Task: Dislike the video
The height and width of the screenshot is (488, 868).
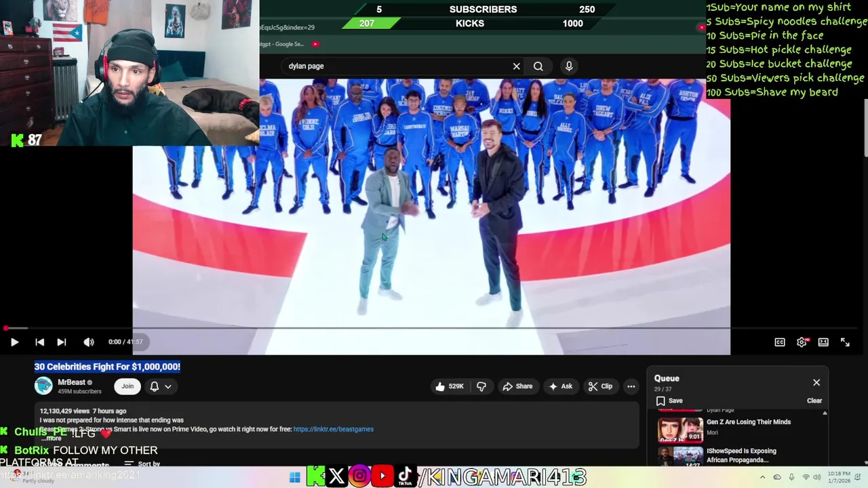Action: (481, 386)
